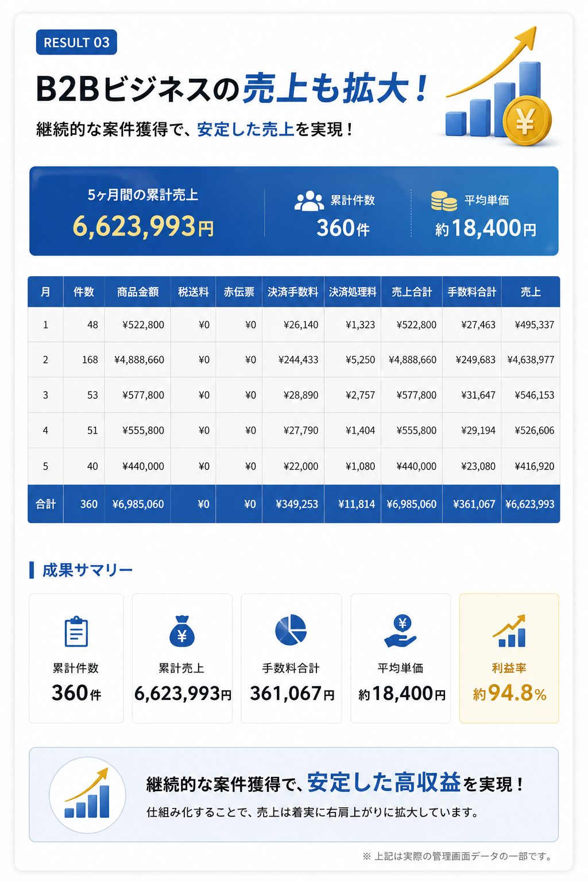The width and height of the screenshot is (588, 882).
Task: Select the 月 column header
Action: [x=45, y=292]
